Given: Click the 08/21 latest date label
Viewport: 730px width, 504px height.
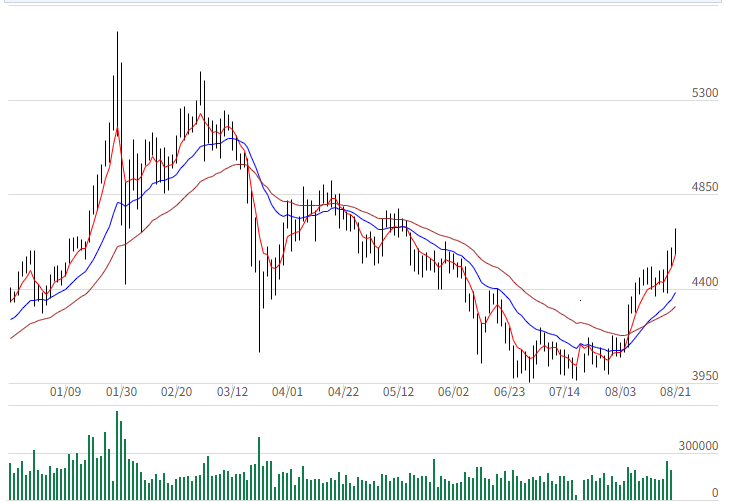Looking at the screenshot, I should [675, 391].
